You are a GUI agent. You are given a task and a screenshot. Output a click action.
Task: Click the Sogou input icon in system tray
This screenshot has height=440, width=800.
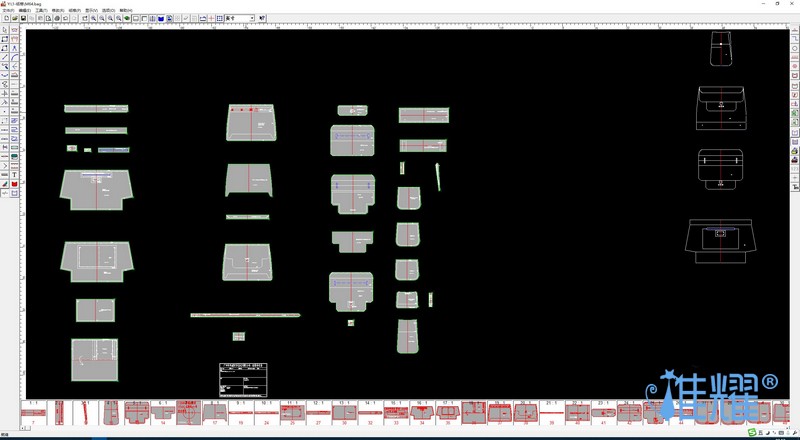(x=752, y=433)
